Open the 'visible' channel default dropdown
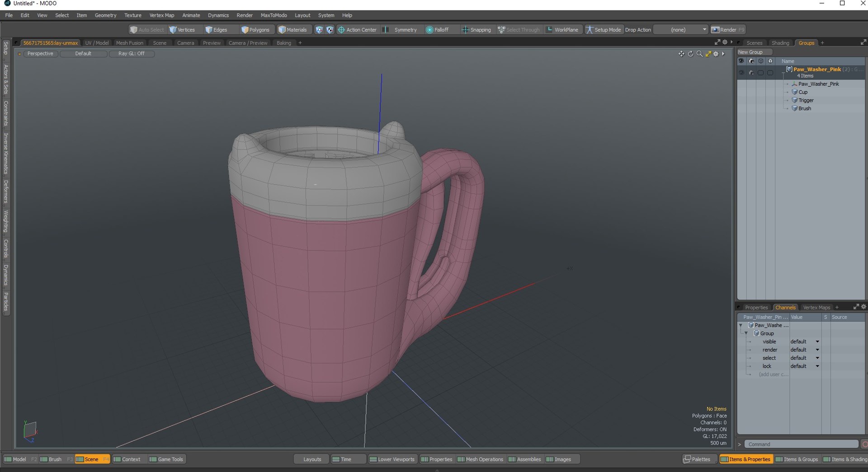 (805, 341)
